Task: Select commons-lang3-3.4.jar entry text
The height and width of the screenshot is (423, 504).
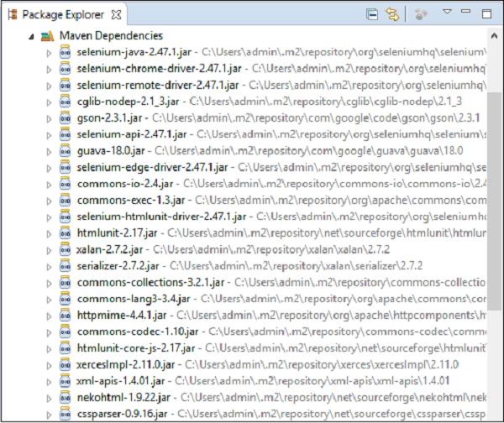Action: tap(134, 299)
